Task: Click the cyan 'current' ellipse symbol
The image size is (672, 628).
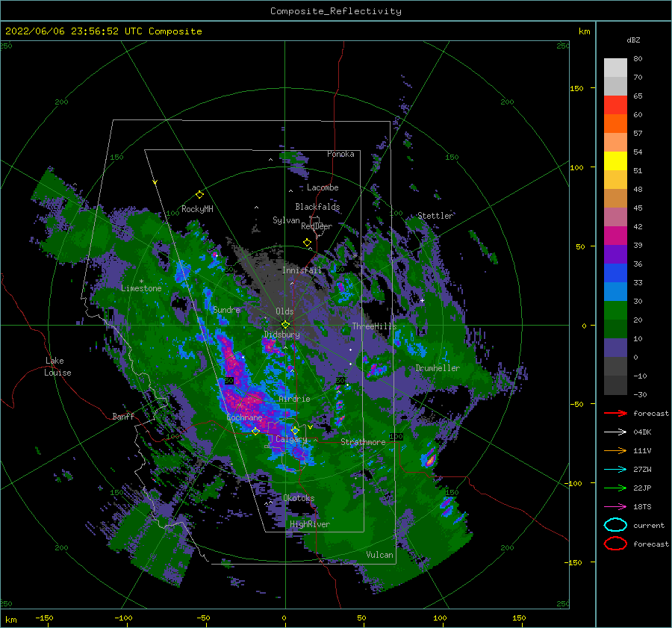Action: point(615,525)
